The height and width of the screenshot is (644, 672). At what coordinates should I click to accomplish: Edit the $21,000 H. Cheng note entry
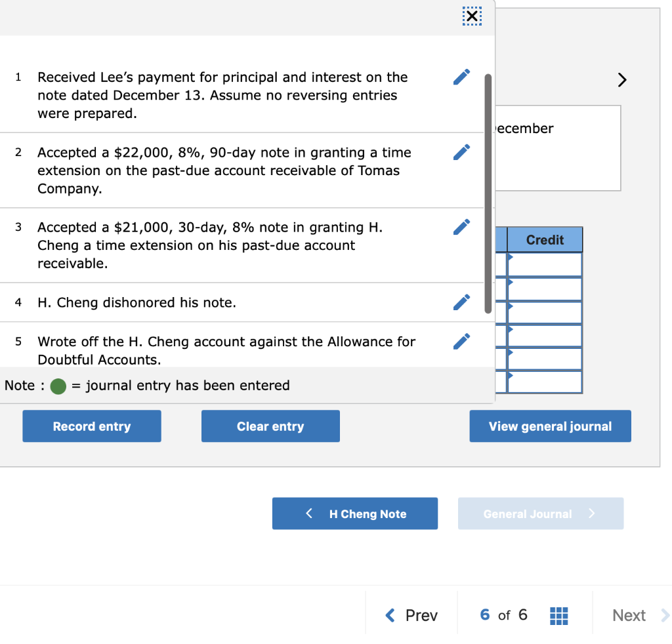(461, 226)
